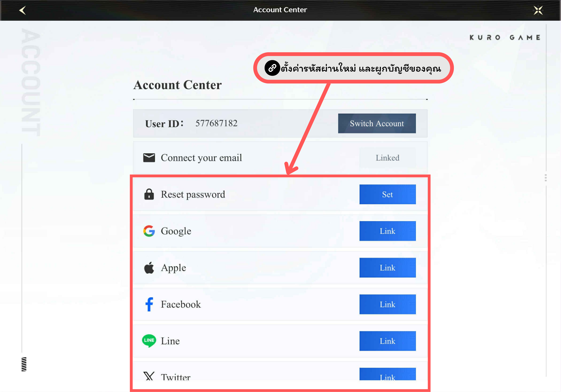The image size is (561, 392).
Task: Click the Linked status next to email
Action: pyautogui.click(x=388, y=158)
